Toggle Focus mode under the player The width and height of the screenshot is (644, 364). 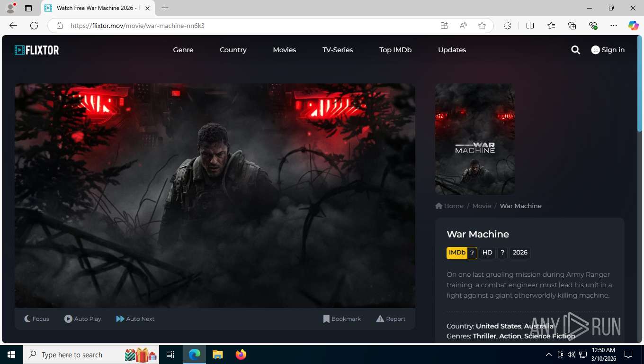37,319
